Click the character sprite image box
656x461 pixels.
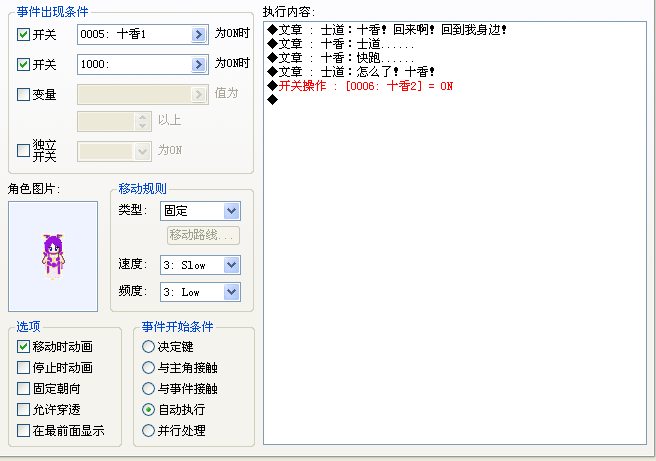pyautogui.click(x=53, y=256)
